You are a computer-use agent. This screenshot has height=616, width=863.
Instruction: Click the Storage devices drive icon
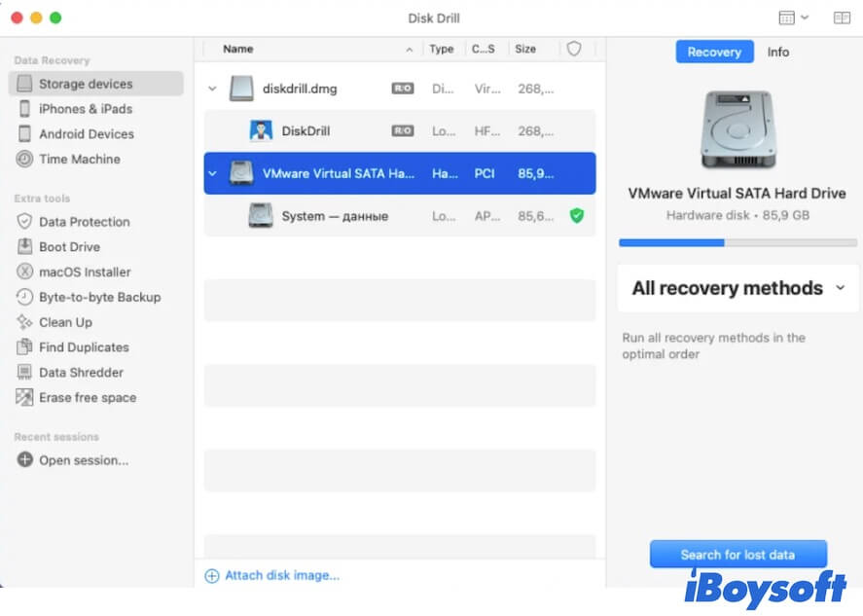coord(24,84)
